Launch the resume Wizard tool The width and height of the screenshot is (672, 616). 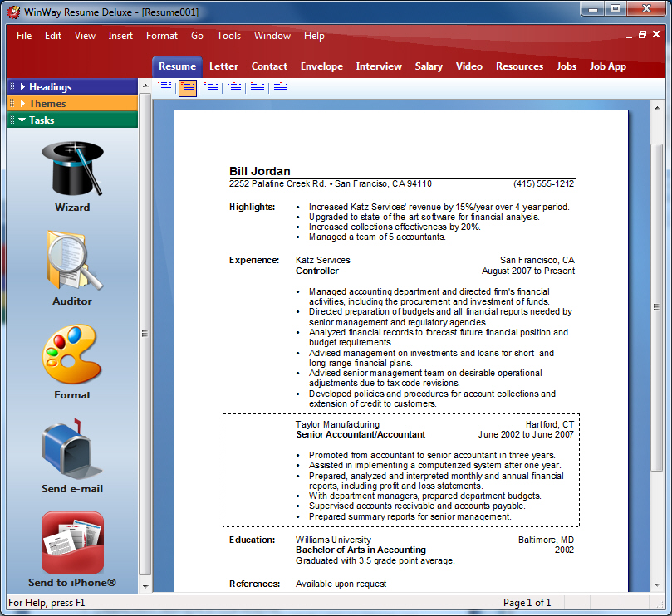pyautogui.click(x=71, y=176)
